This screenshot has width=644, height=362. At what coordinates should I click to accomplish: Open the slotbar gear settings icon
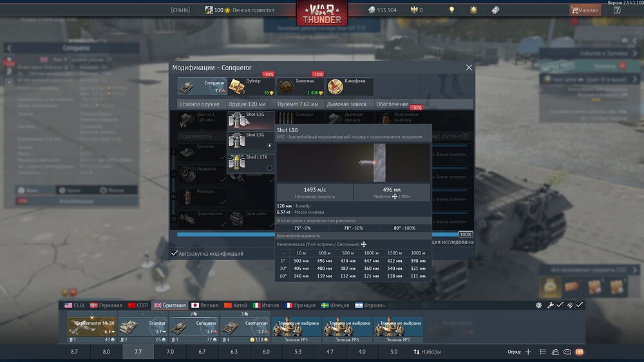[x=538, y=305]
